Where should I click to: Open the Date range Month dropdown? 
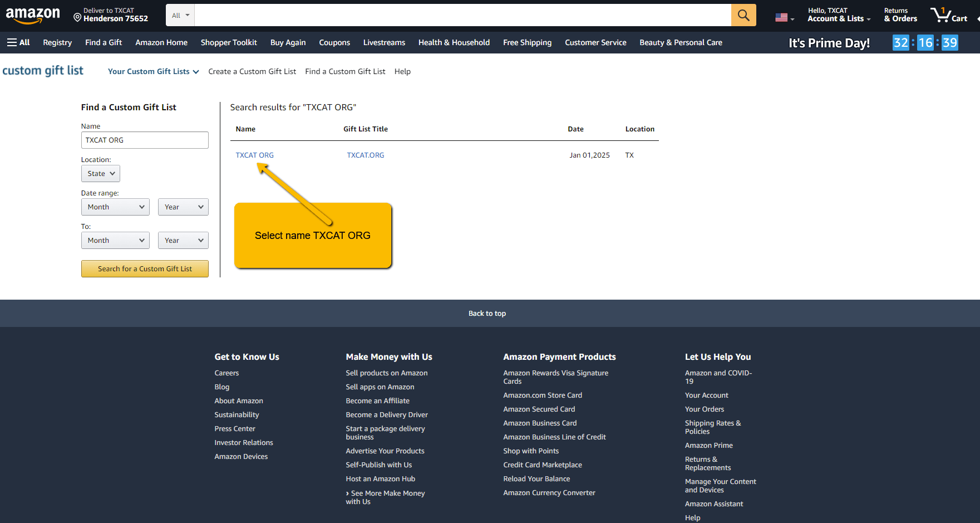click(x=115, y=207)
